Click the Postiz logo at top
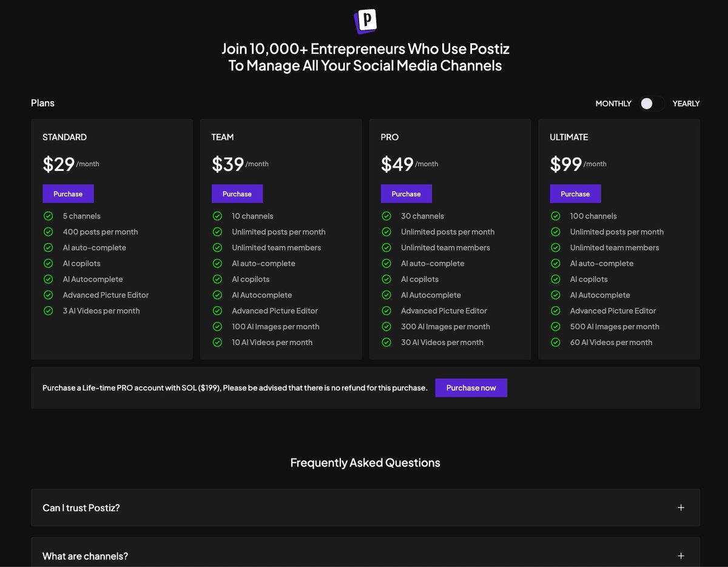Viewport: 728px width, 567px height. [365, 21]
